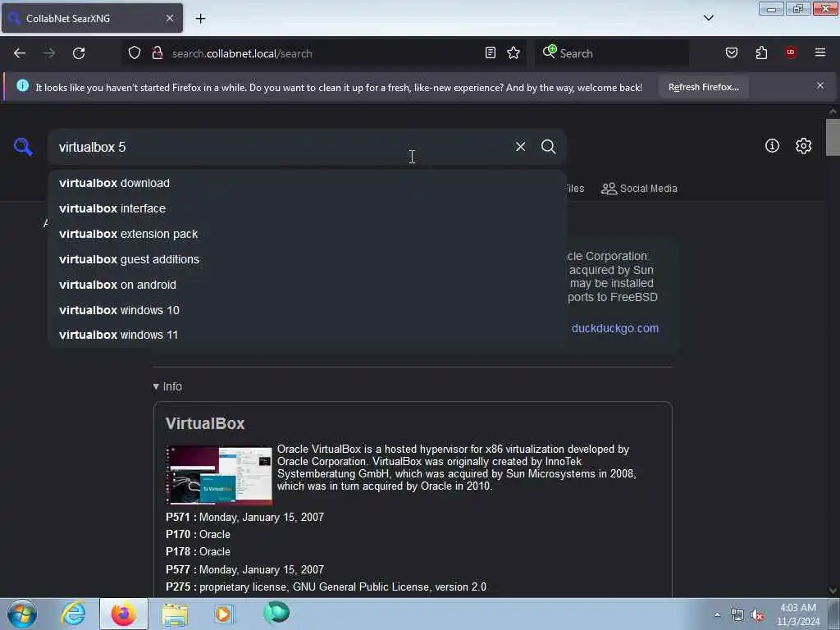Open the VirtualBox screenshot thumbnail

(x=219, y=475)
